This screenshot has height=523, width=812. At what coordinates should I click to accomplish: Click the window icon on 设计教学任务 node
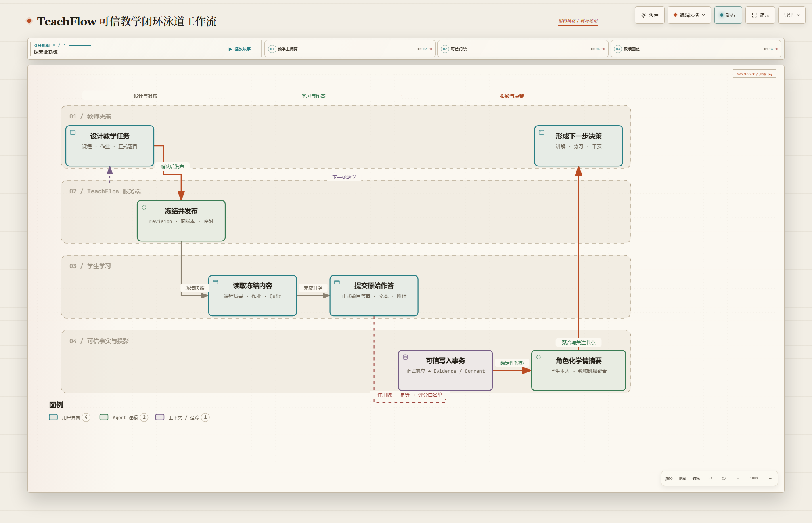point(73,132)
